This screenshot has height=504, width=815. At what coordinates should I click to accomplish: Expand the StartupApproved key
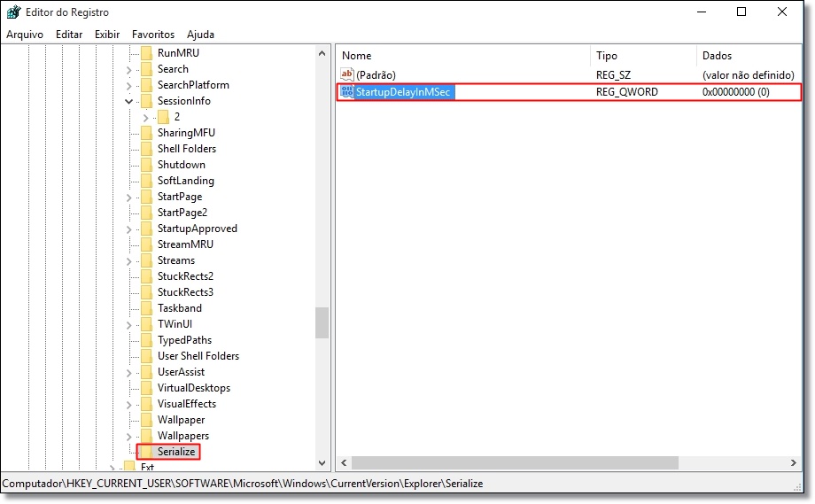(x=129, y=229)
